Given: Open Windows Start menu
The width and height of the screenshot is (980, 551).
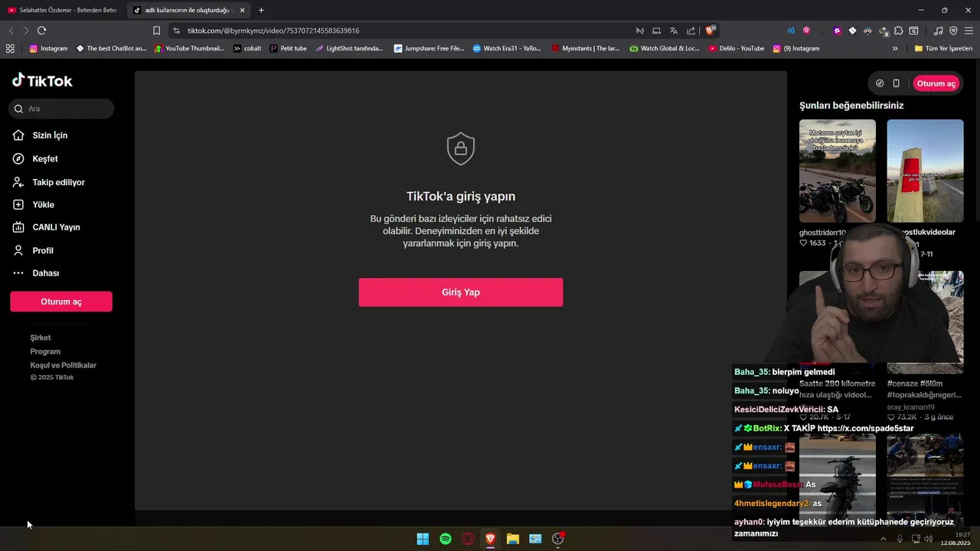Looking at the screenshot, I should [423, 539].
